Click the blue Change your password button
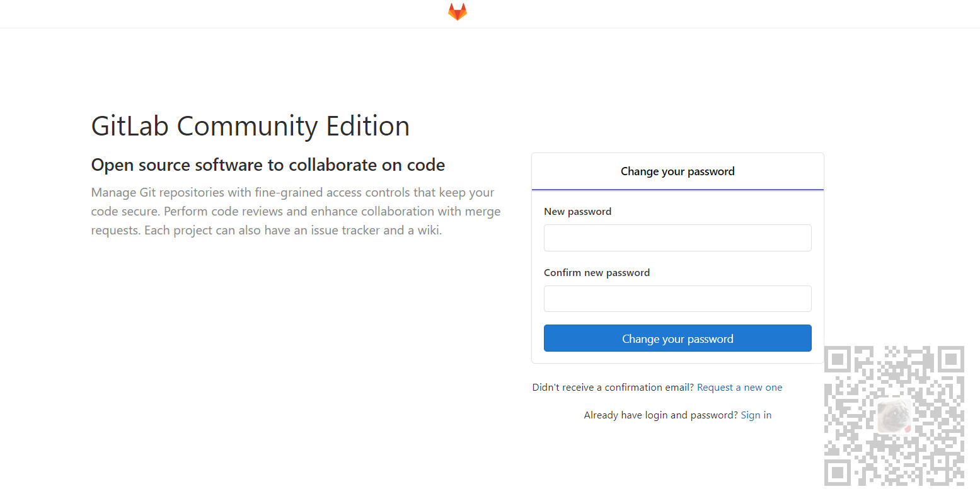 click(x=677, y=338)
